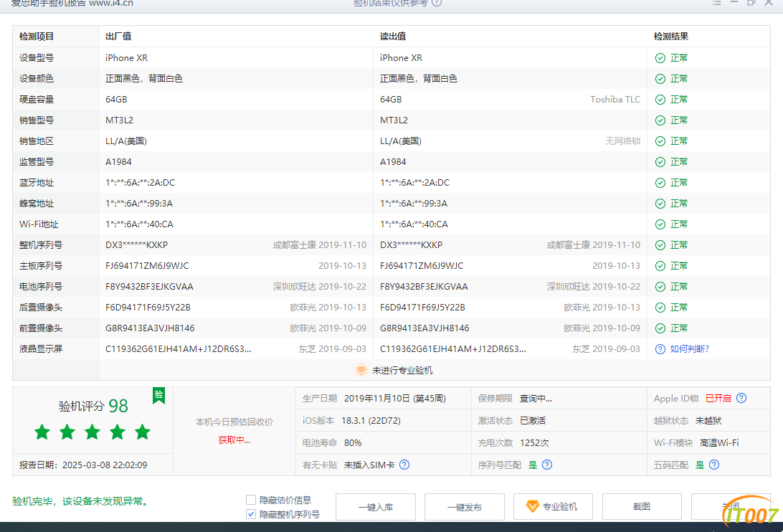Image resolution: width=783 pixels, height=532 pixels.
Task: Click the green check icon in 设备颜色 row
Action: tap(660, 79)
